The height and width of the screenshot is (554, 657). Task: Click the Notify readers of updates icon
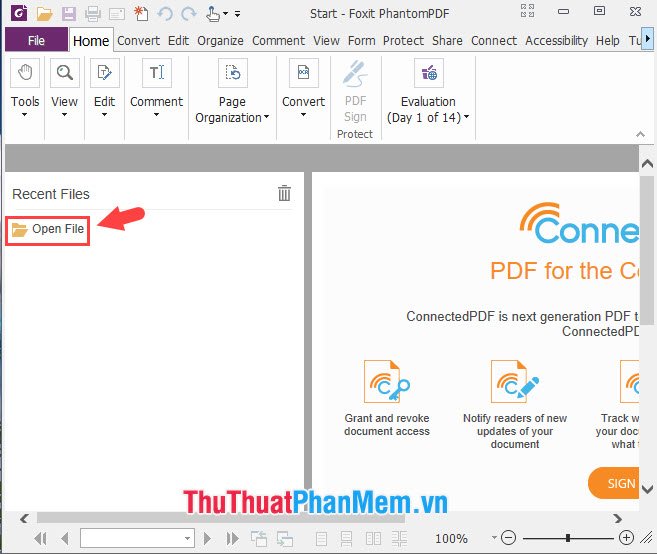point(515,382)
